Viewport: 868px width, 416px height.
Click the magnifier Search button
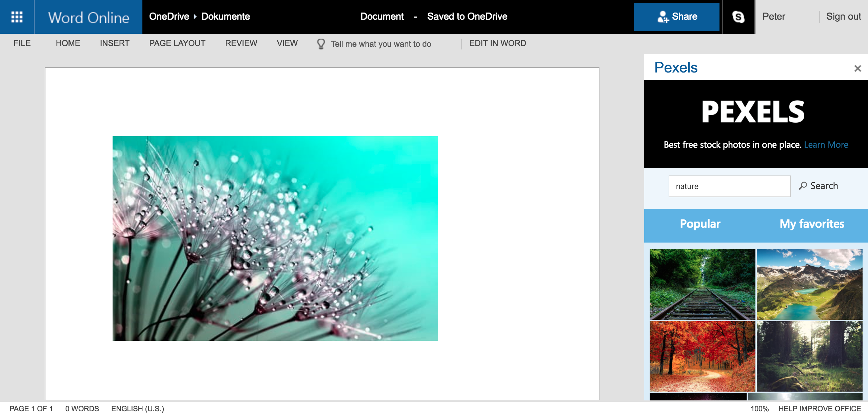pyautogui.click(x=818, y=186)
